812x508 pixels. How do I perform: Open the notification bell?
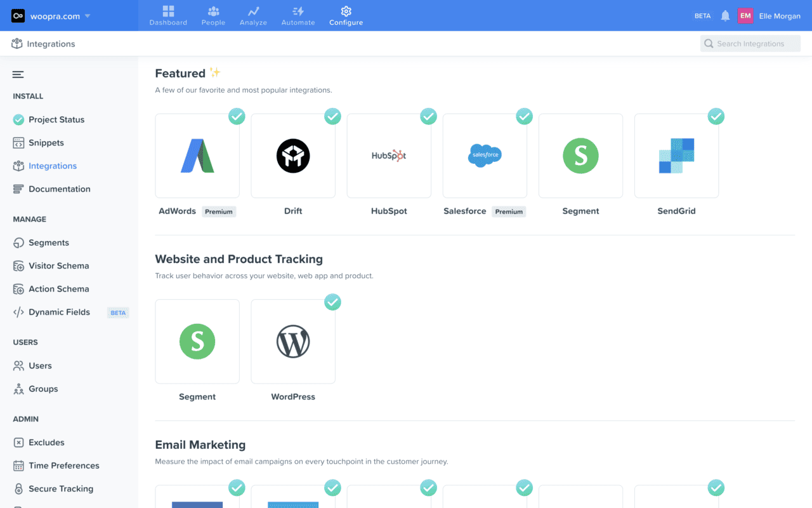coord(724,16)
